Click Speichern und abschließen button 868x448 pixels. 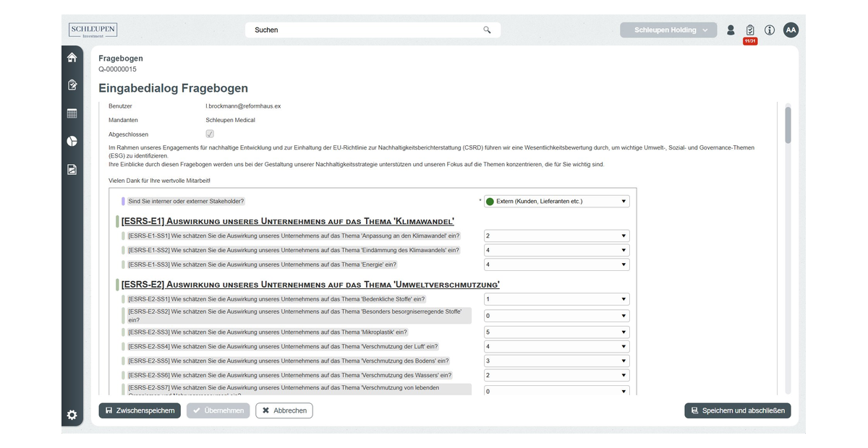point(737,410)
